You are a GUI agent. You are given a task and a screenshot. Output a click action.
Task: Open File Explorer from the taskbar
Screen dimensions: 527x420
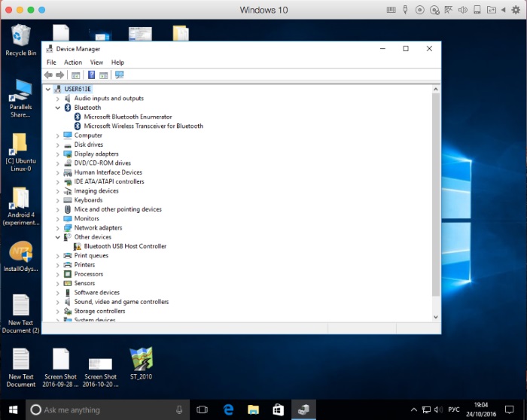[253, 410]
